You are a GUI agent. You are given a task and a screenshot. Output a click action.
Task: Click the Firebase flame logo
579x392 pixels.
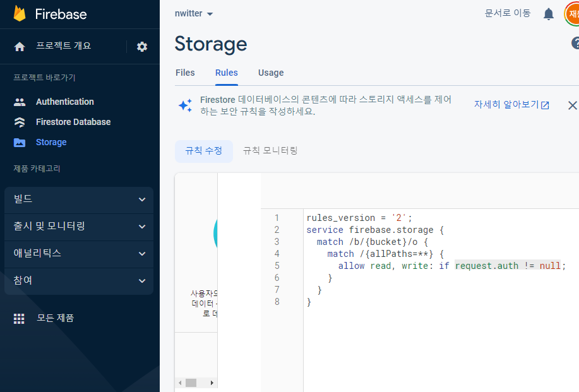coord(20,14)
